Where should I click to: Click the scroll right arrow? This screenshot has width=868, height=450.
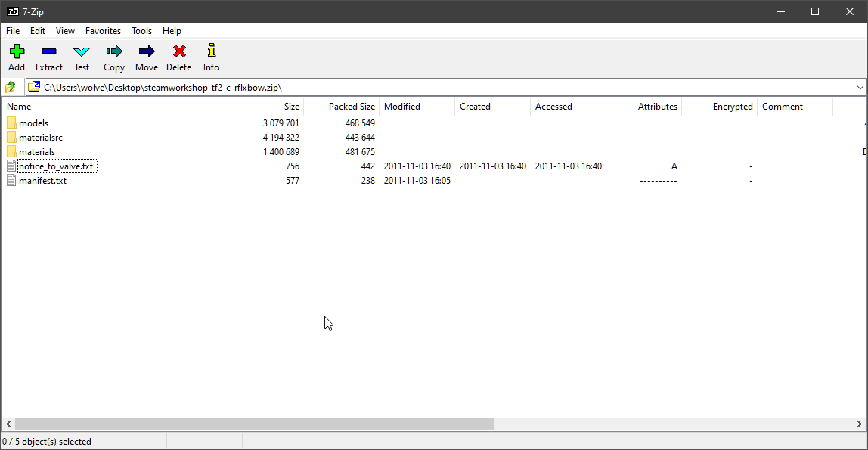pyautogui.click(x=859, y=424)
